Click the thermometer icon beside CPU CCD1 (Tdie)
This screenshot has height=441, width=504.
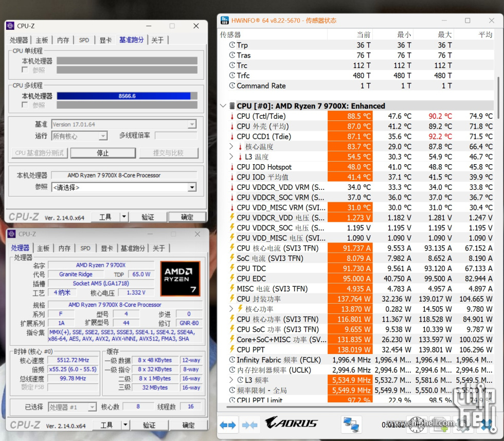point(232,136)
